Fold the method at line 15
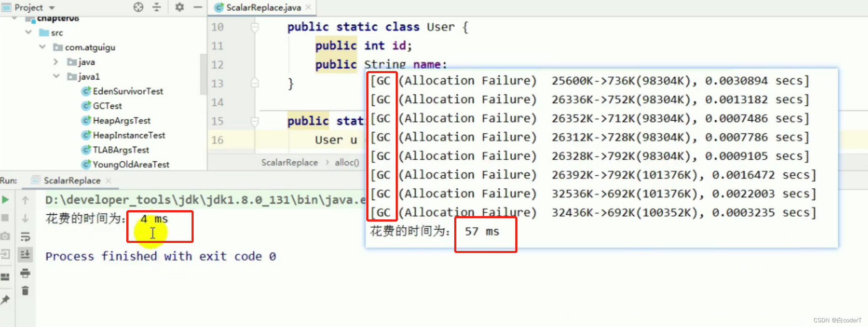The height and width of the screenshot is (327, 868). (x=255, y=121)
